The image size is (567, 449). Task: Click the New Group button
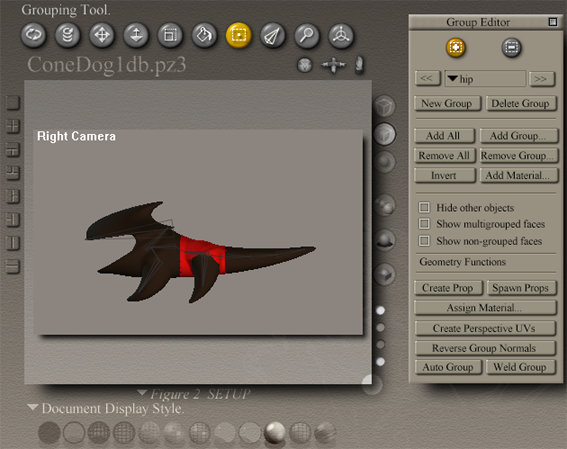pos(447,104)
